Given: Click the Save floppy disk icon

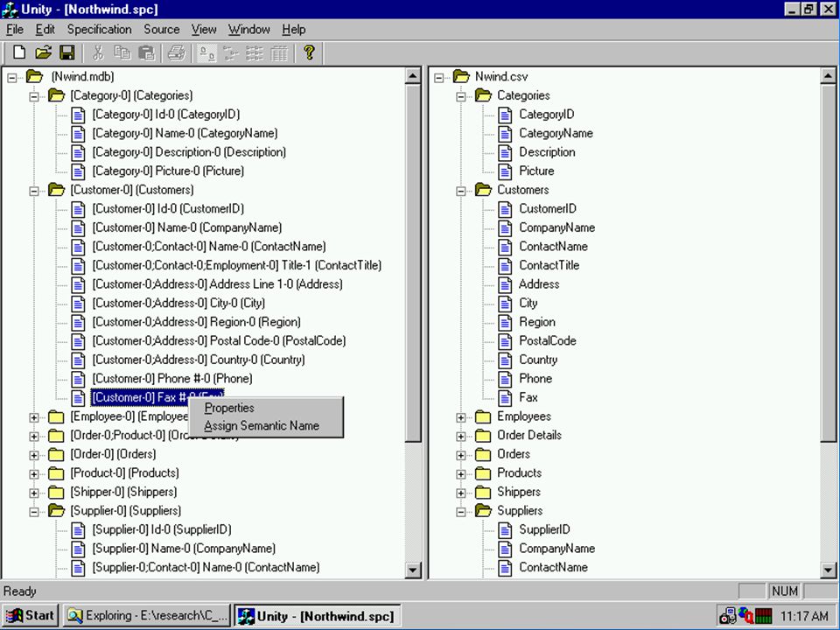Looking at the screenshot, I should (x=67, y=52).
